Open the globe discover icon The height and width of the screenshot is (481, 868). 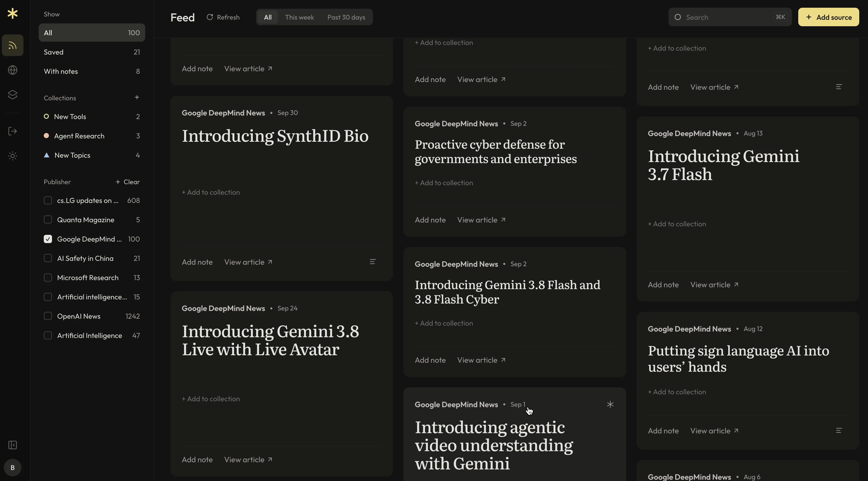coord(12,70)
